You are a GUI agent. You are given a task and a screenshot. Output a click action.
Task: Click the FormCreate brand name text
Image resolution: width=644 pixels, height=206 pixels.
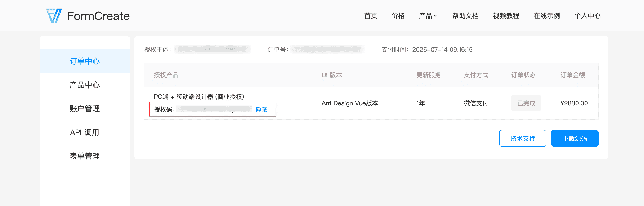pos(98,16)
